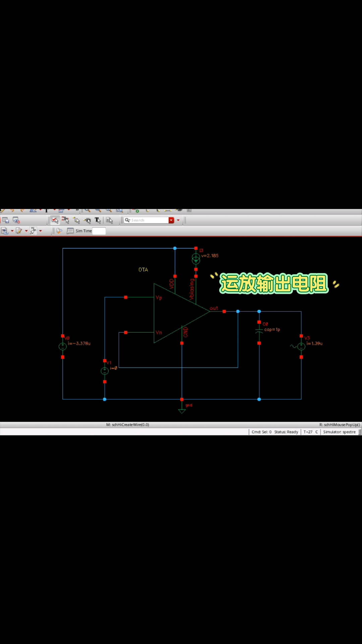362x644 pixels.
Task: Click the 'out' pin label
Action: pyautogui.click(x=214, y=308)
